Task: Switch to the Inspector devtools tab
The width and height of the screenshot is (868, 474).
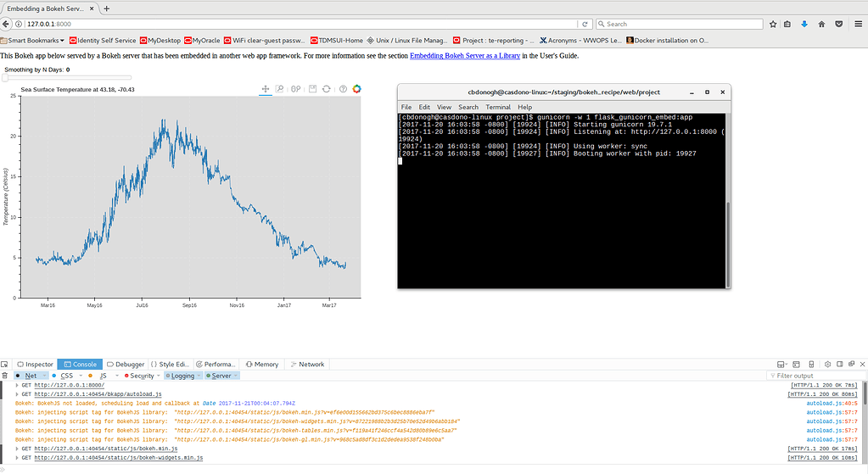Action: point(35,365)
